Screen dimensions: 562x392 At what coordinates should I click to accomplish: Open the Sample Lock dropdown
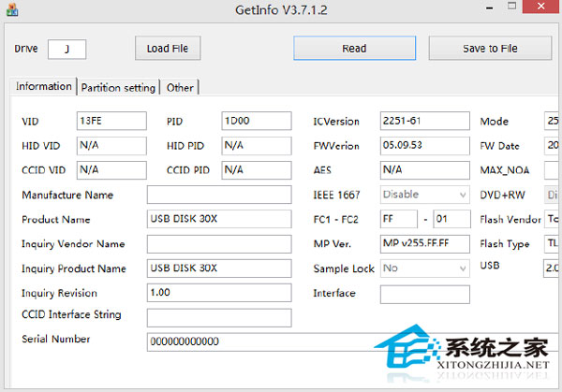tap(424, 269)
